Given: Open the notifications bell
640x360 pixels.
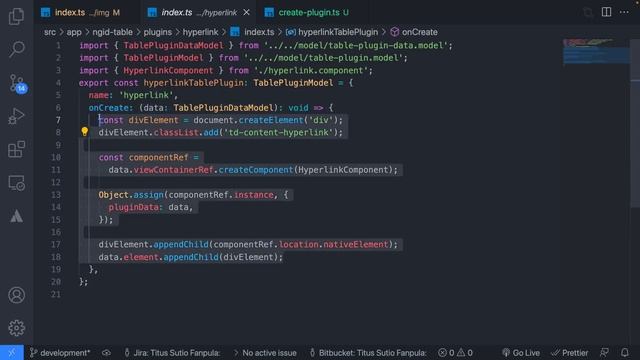Looking at the screenshot, I should click(x=625, y=353).
